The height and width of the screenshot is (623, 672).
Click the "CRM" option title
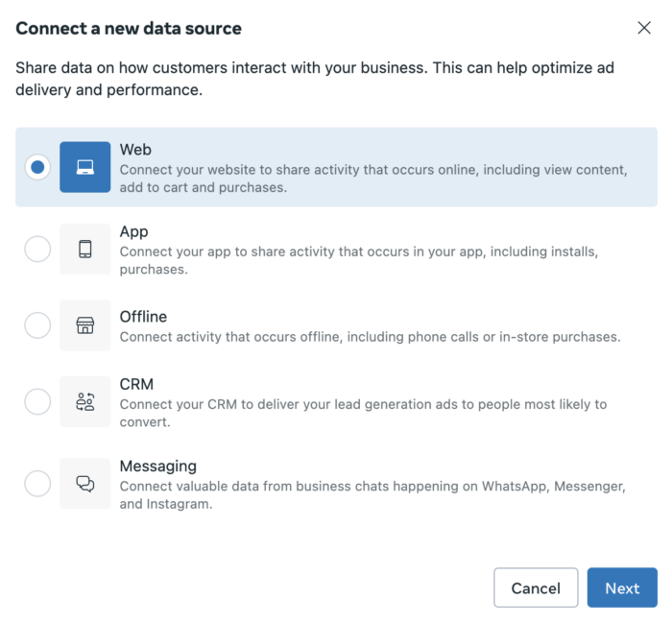136,384
